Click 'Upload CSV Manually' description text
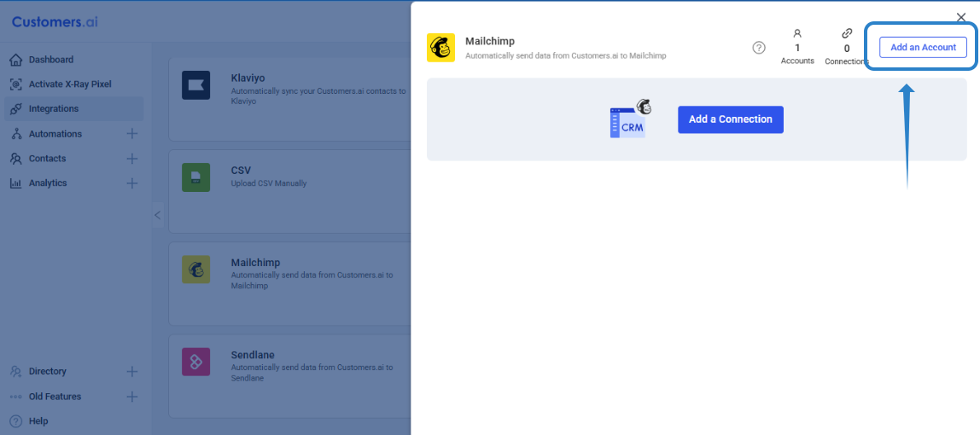The image size is (980, 435). 269,183
